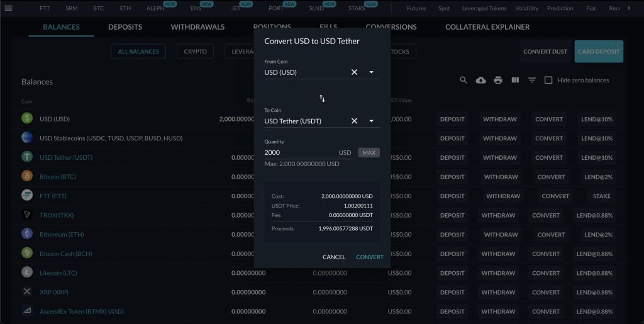Clear the To Coin USDT selection
The width and height of the screenshot is (644, 324).
coord(354,121)
